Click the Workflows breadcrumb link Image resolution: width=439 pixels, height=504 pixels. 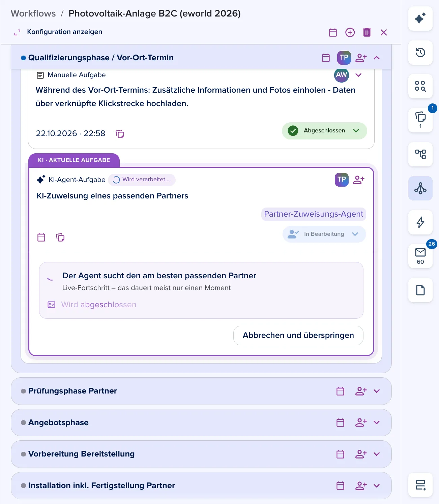click(33, 13)
